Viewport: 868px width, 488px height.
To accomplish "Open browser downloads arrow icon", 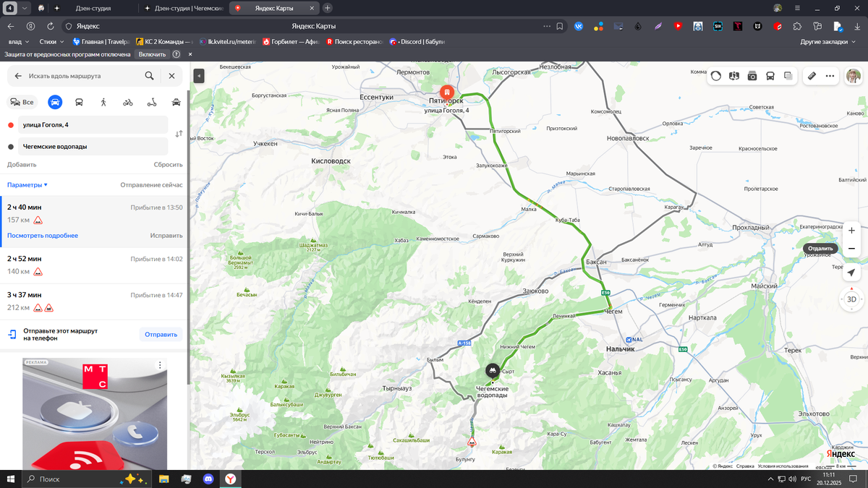I will click(857, 26).
